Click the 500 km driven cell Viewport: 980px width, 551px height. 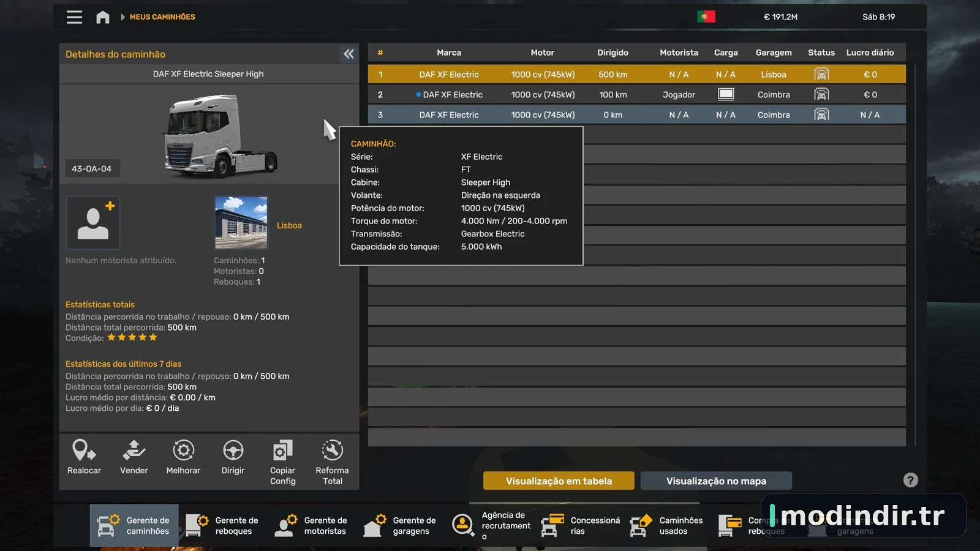613,75
